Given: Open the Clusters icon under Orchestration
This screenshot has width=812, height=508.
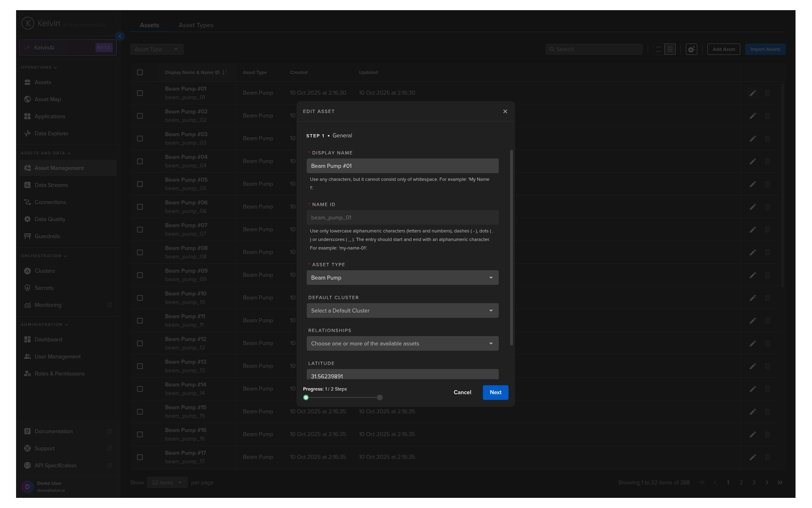Looking at the screenshot, I should tap(27, 271).
